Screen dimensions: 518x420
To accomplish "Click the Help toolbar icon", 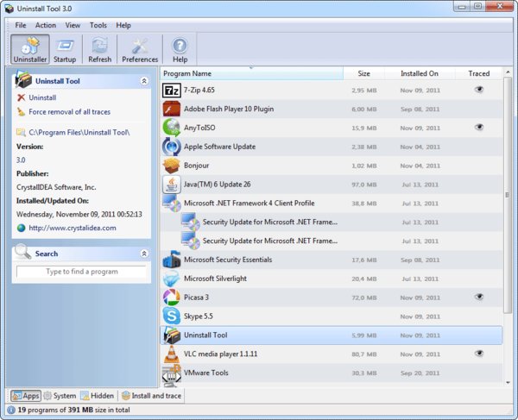I will click(180, 48).
